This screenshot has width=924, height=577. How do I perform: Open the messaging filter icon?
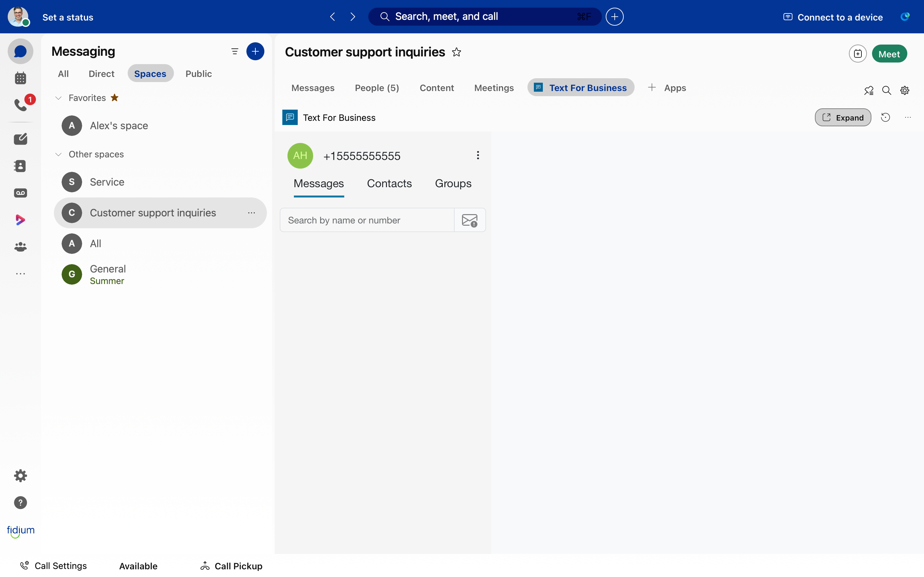[235, 52]
